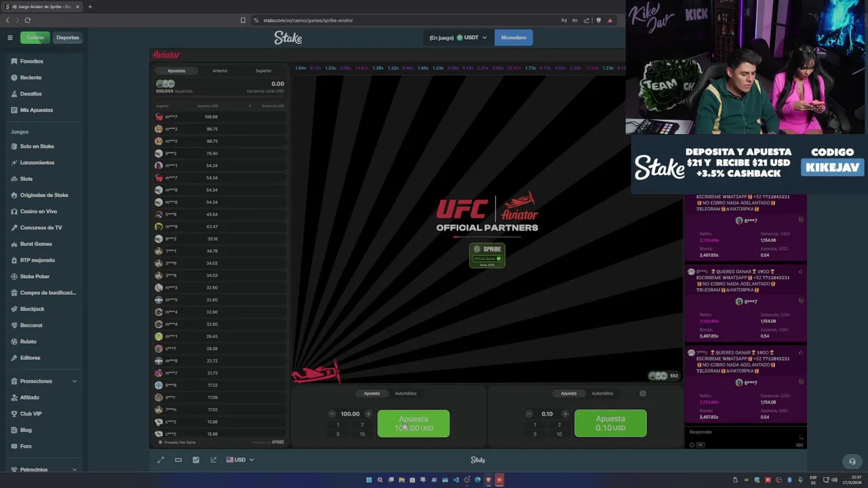Choose quick amount 10 in left panel

click(362, 434)
